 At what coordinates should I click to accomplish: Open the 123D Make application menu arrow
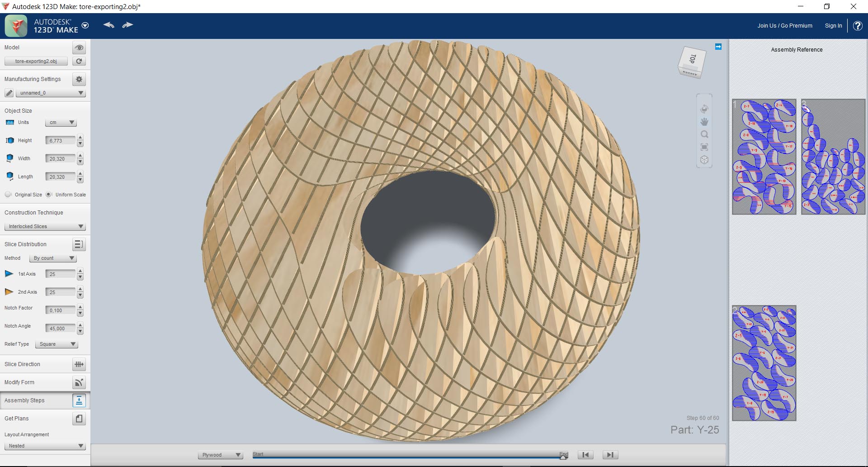coord(85,25)
